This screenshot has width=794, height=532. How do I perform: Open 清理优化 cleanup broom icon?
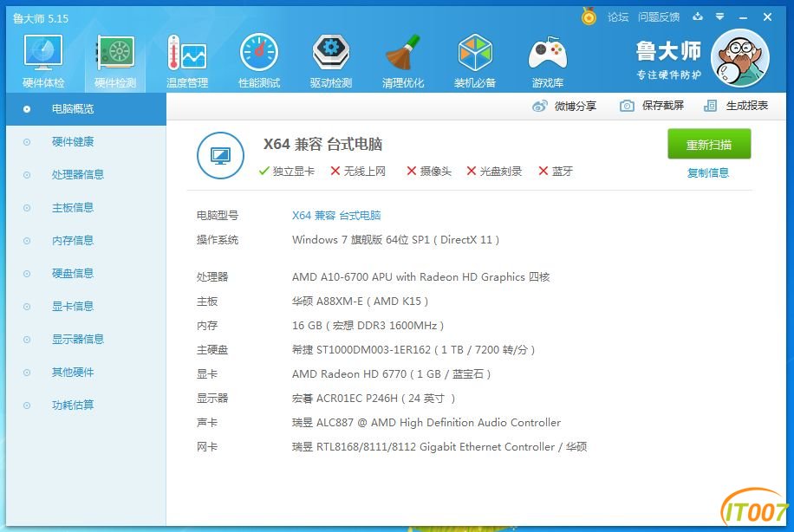pyautogui.click(x=403, y=61)
